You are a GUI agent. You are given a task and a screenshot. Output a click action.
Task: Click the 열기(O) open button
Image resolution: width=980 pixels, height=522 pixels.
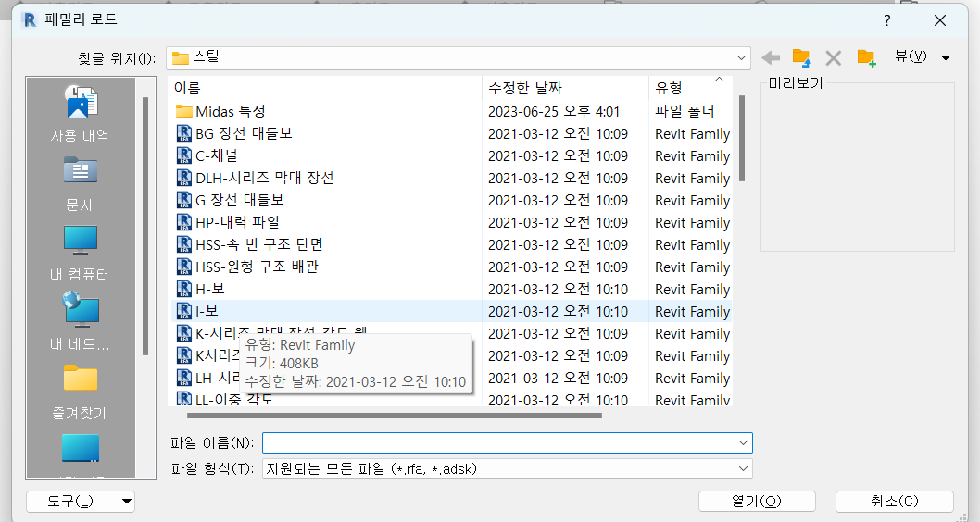click(757, 502)
